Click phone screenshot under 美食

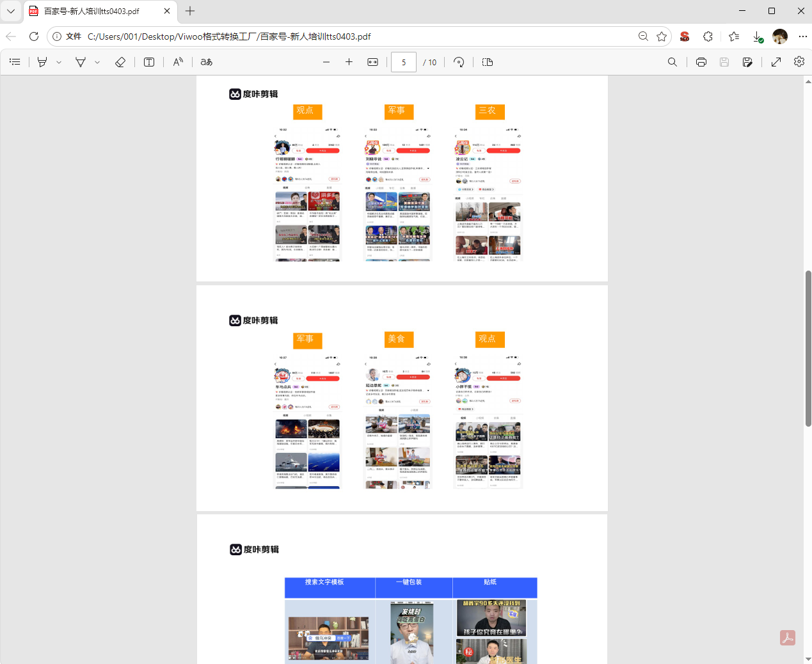(398, 422)
